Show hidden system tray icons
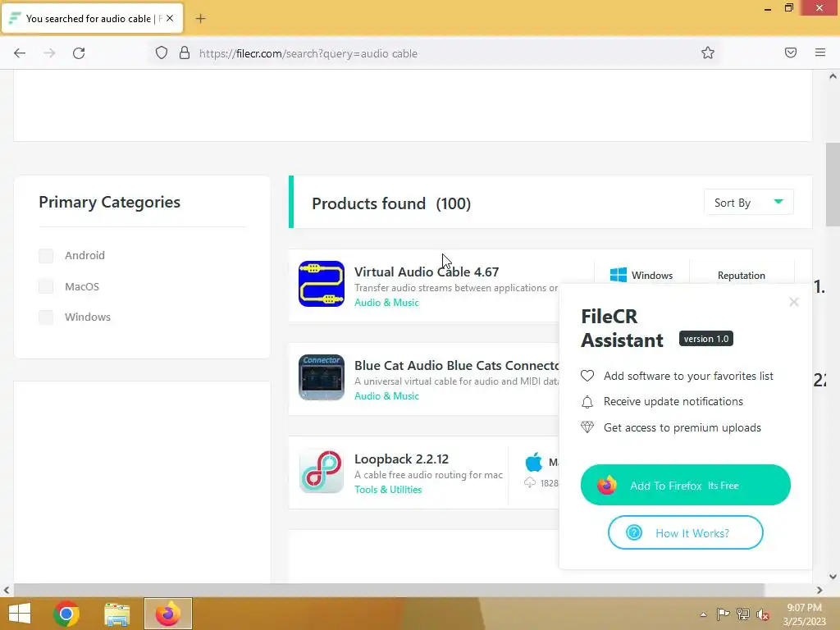This screenshot has width=840, height=630. [x=703, y=614]
